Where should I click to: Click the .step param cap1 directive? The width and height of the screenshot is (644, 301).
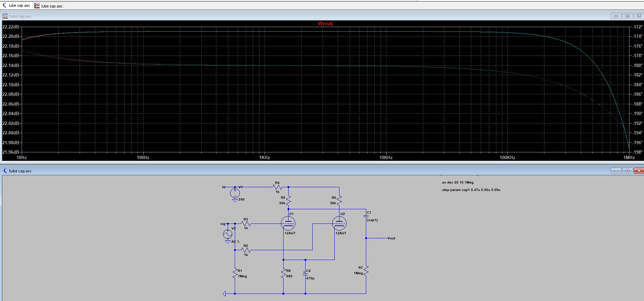[x=471, y=190]
